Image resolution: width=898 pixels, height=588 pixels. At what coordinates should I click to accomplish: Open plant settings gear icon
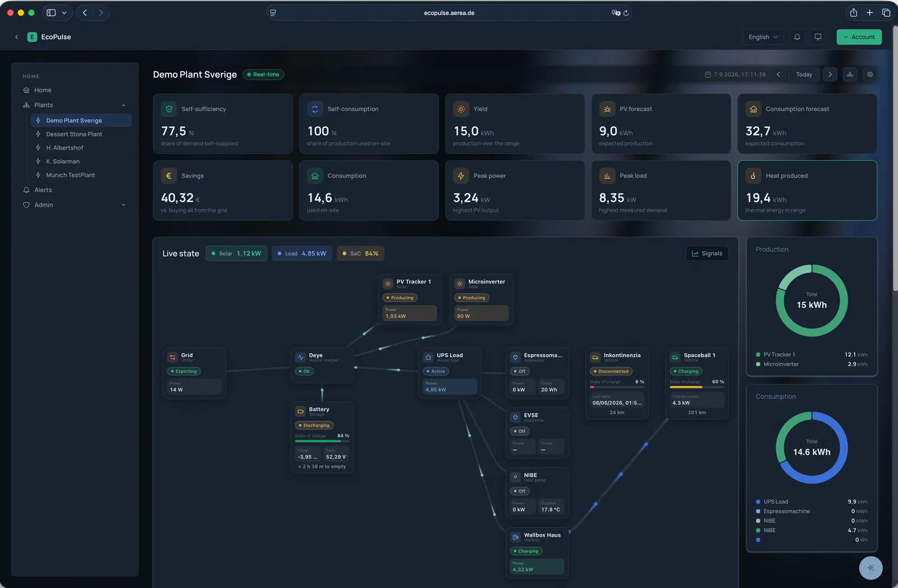[870, 75]
